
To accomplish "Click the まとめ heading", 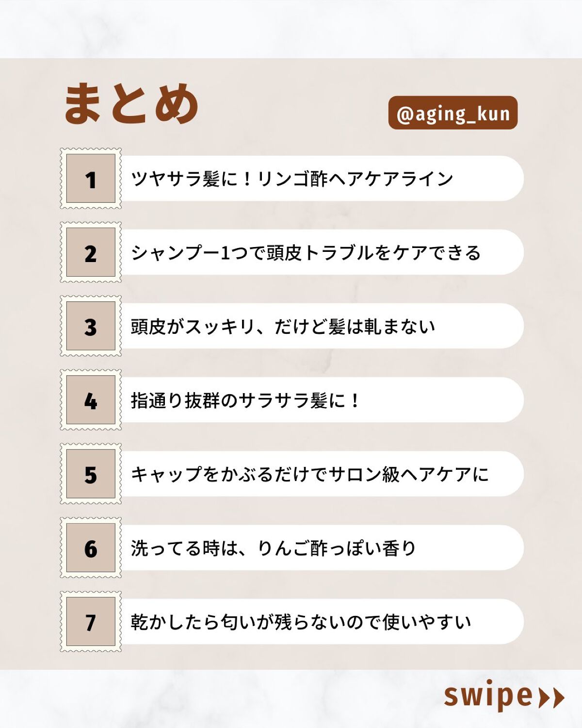I will click(131, 103).
